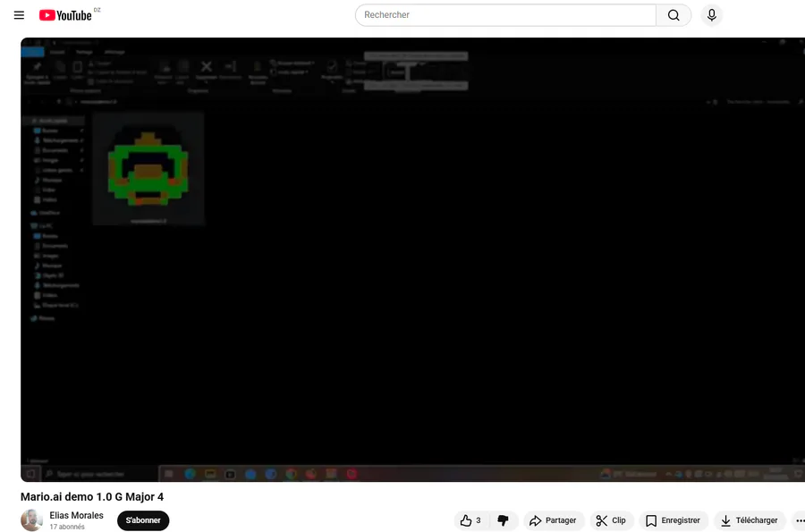Create a Clip from the video

(611, 520)
